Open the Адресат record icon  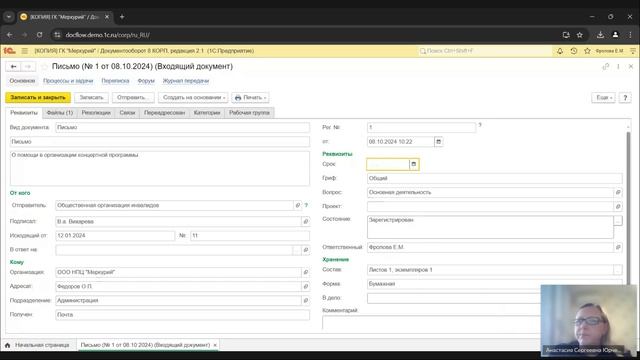point(306,287)
